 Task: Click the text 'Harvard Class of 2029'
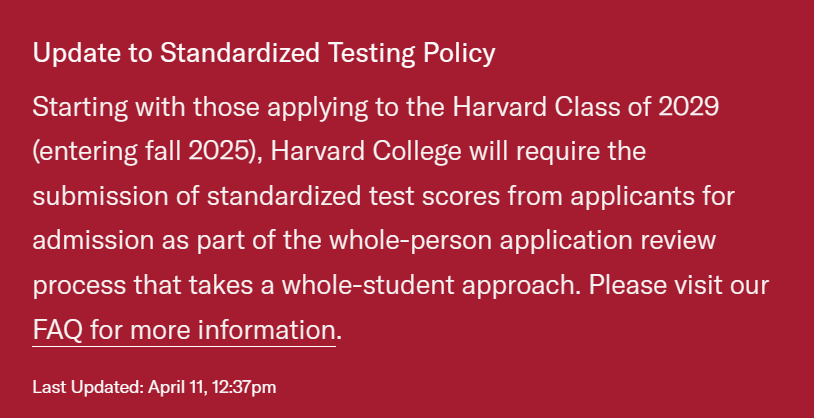point(586,107)
